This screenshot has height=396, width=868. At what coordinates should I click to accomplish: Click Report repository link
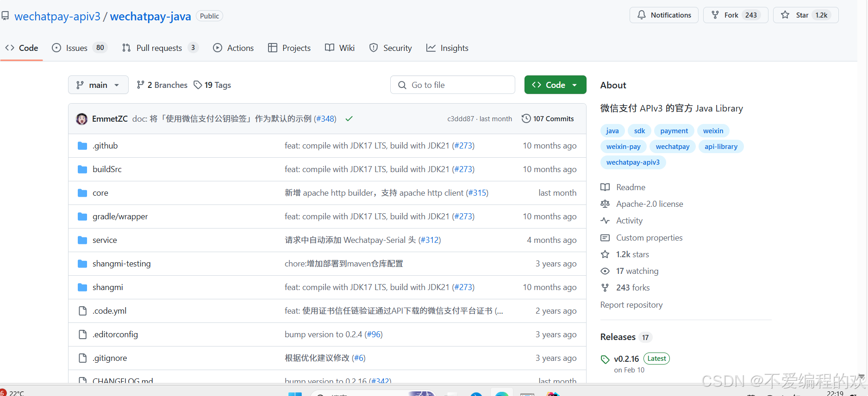pyautogui.click(x=631, y=305)
